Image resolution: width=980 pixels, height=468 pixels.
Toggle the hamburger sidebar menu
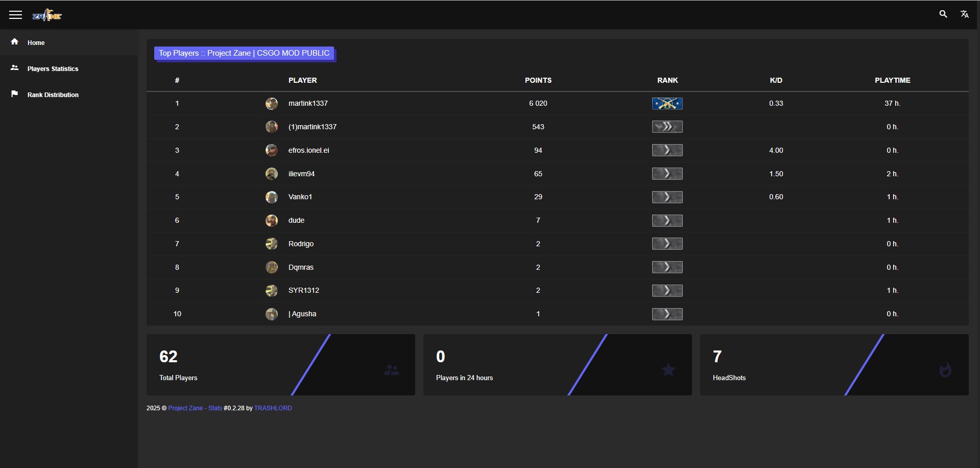pos(15,15)
